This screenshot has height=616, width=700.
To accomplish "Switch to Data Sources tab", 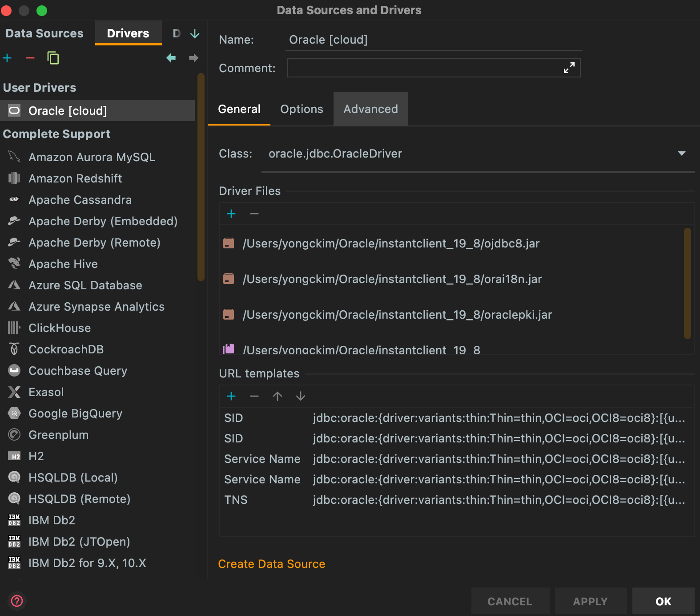I will (x=44, y=33).
